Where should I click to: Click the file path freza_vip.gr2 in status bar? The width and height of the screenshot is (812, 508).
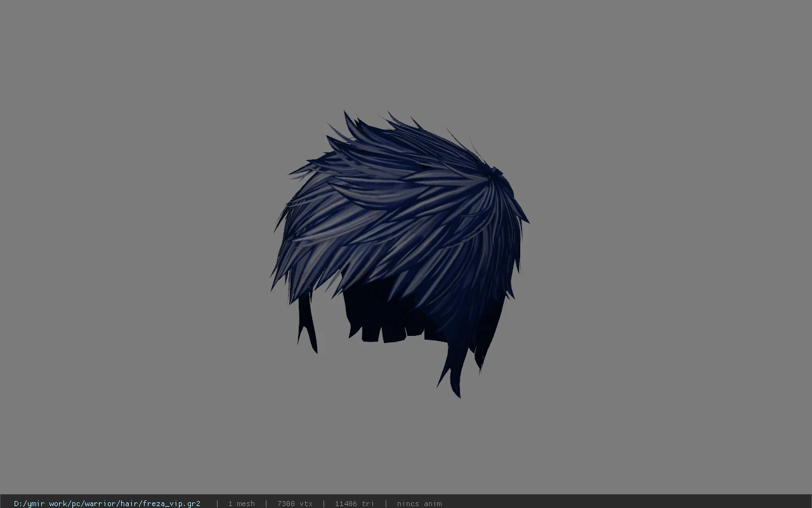pos(107,504)
